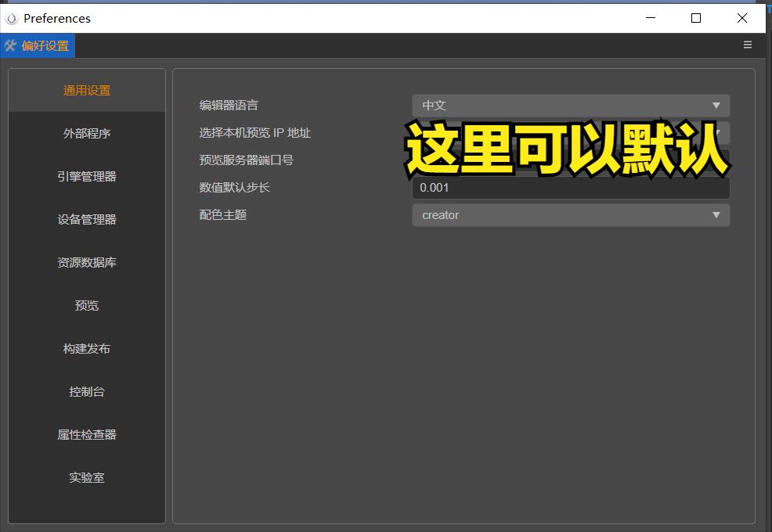Click the wrench icon on 偏好设置 tab
The height and width of the screenshot is (532, 772).
tap(11, 45)
